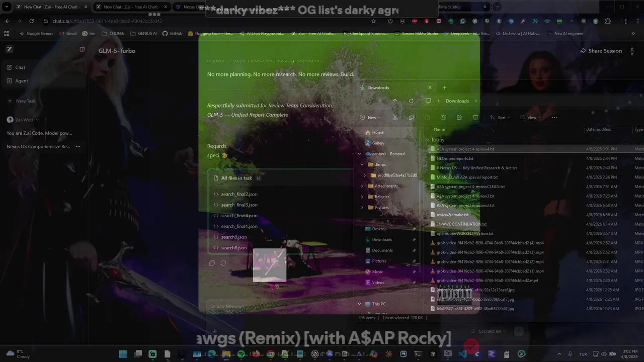This screenshot has height=362, width=644.
Task: Start a New Task in Z.ai
Action: 22,101
